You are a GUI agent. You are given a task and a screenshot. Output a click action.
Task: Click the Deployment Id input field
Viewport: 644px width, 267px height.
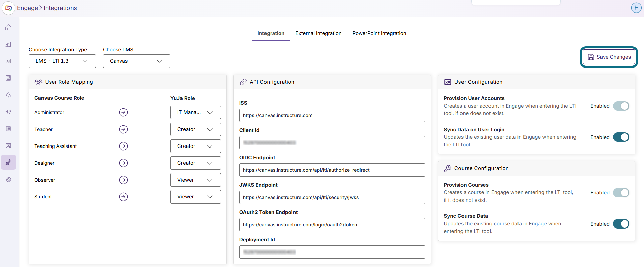click(x=332, y=252)
